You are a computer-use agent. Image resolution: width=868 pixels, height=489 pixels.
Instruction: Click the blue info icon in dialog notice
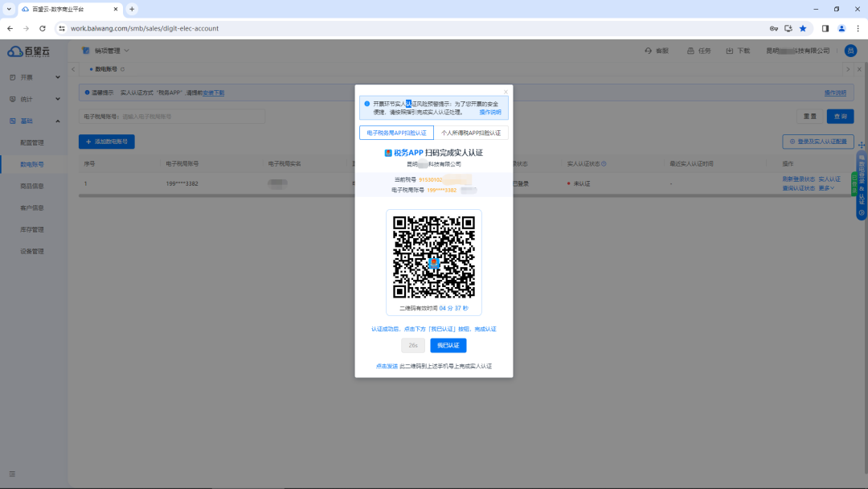pyautogui.click(x=367, y=104)
